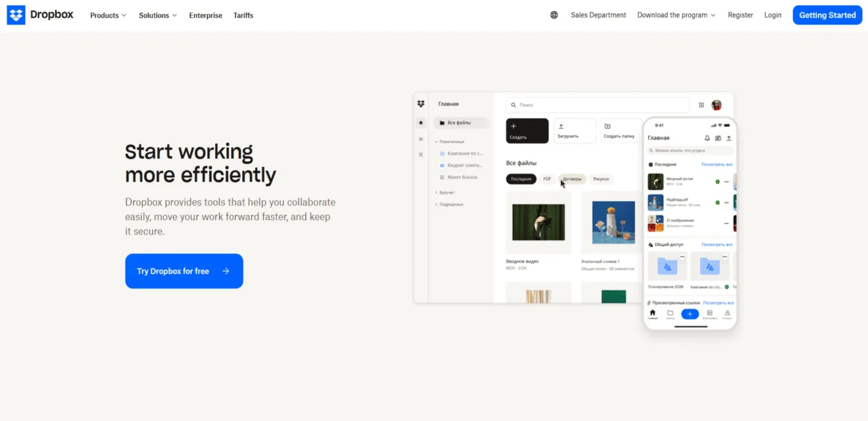Screen dimensions: 868x421
Task: Tap the Files folder icon on phone
Action: tap(670, 314)
